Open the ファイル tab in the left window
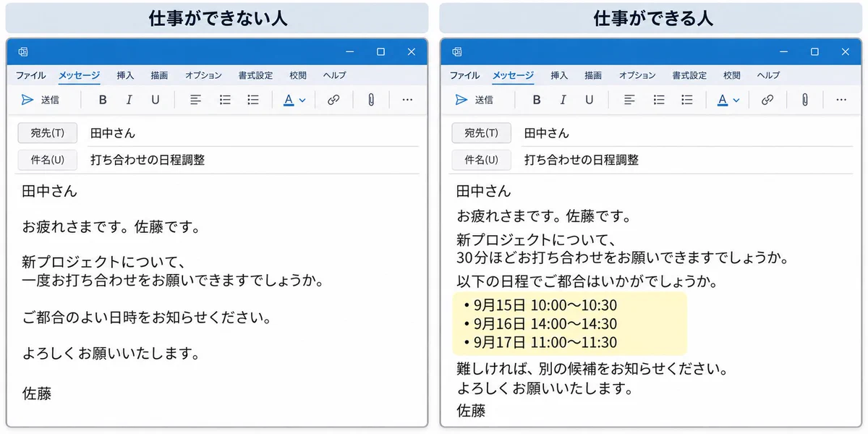The image size is (868, 434). tap(30, 75)
